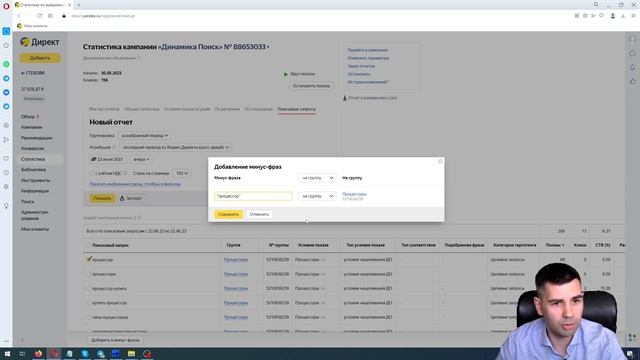Click the Opera logo menu icon
640x360 pixels.
tap(6, 6)
